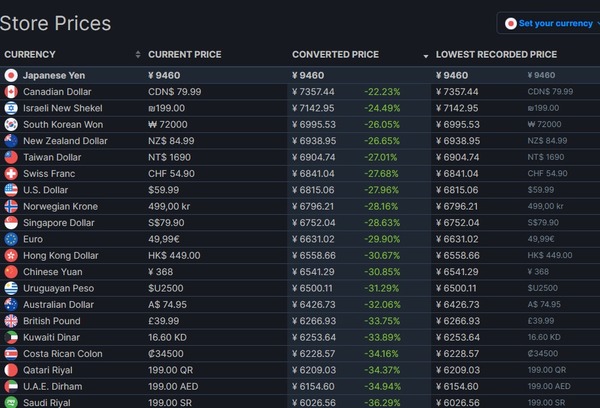Click the Store Prices heading
This screenshot has width=600, height=408.
[x=55, y=23]
